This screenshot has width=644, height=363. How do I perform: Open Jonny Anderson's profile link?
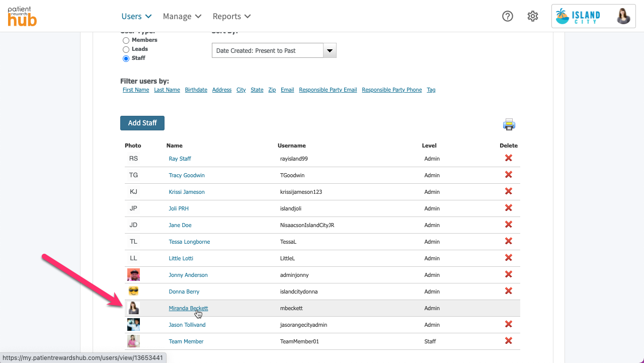[x=188, y=275]
